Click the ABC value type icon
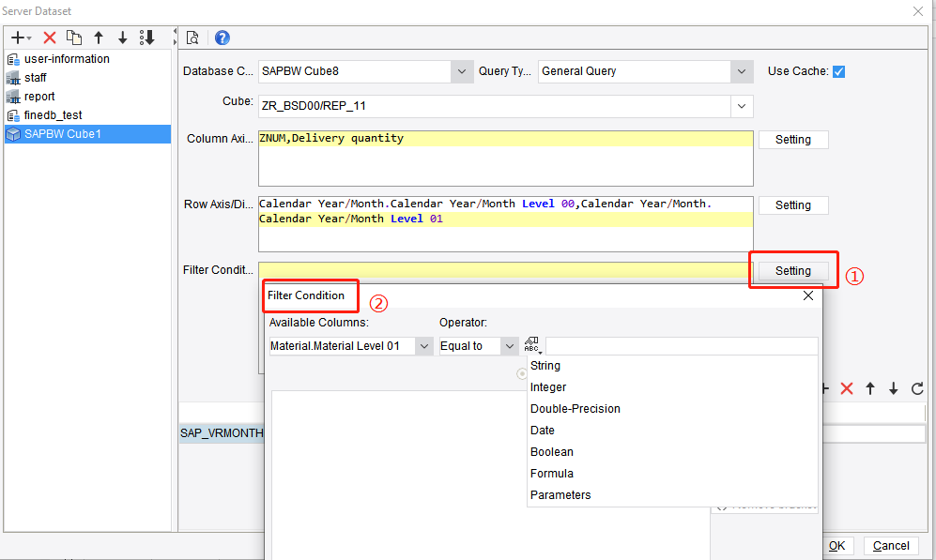The width and height of the screenshot is (936, 560). (x=531, y=343)
